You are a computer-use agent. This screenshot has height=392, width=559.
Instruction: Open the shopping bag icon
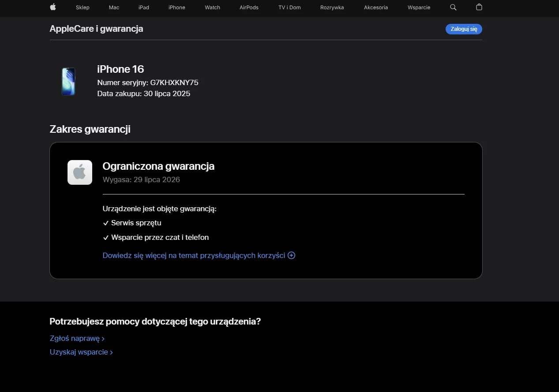click(x=479, y=7)
